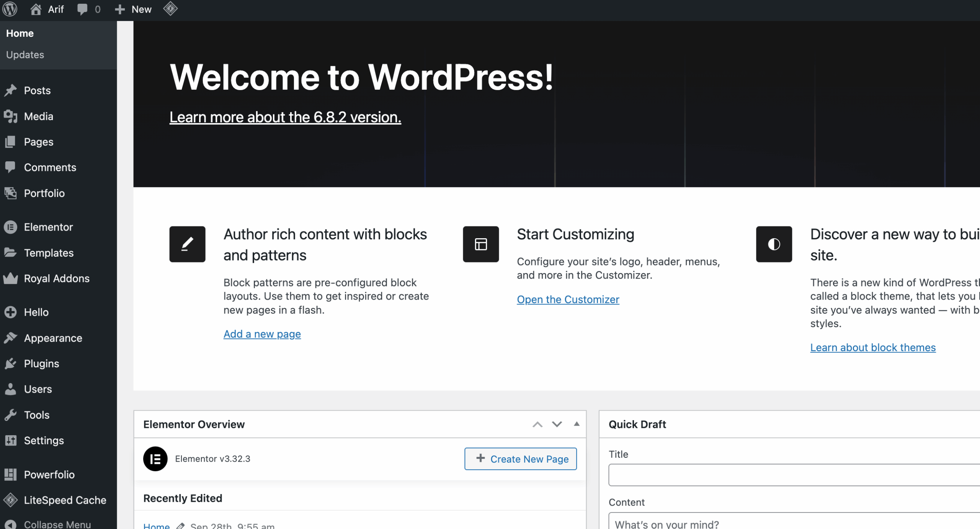Viewport: 980px width, 529px height.
Task: Move Elementor Overview widget down
Action: point(557,424)
